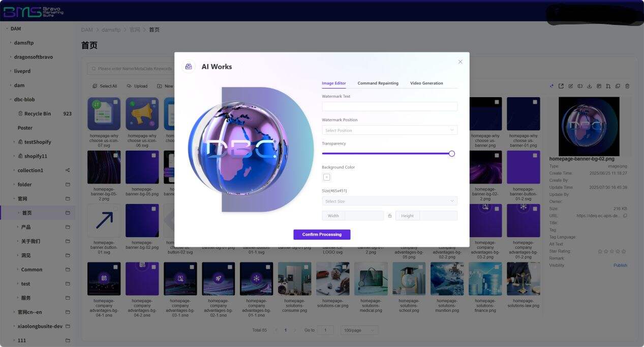Screen dimensions: 644x347
Task: Click the share icon beside collection1
Action: 68,170
